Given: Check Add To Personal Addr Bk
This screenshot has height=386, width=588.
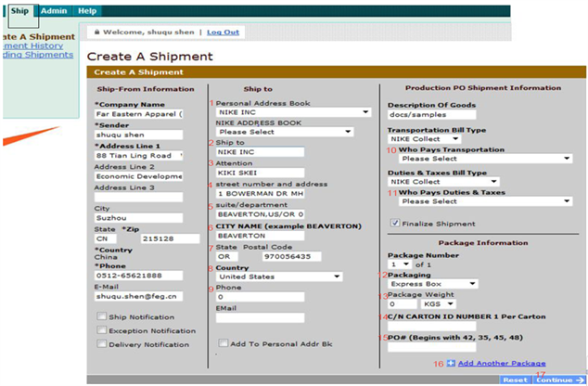Looking at the screenshot, I should pyautogui.click(x=222, y=343).
